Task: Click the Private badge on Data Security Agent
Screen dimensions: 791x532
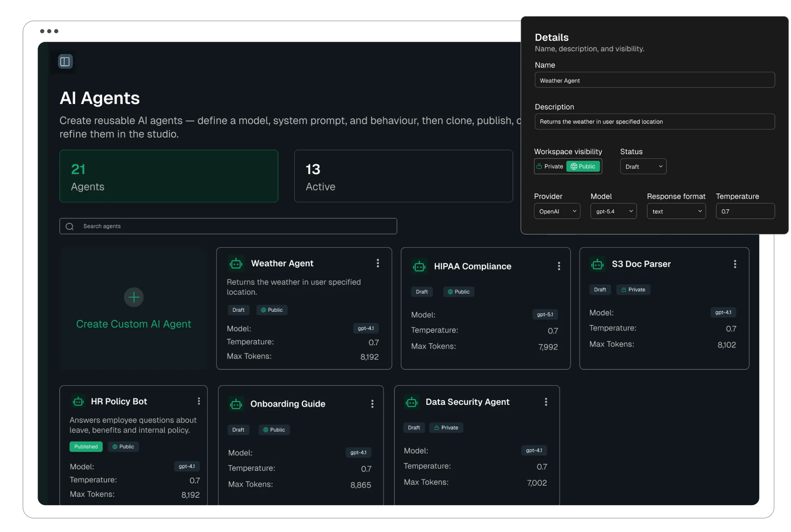Action: [x=446, y=428]
